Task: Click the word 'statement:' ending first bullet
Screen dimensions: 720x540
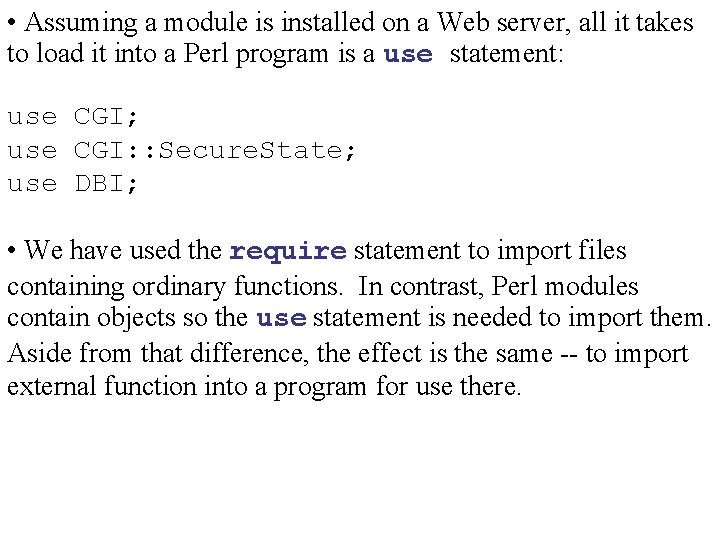Action: (506, 53)
